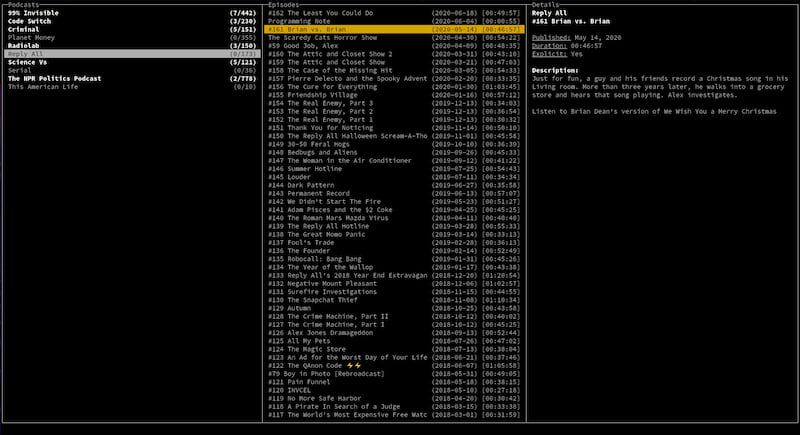This screenshot has height=435, width=800.
Task: Select #126 Alex Jones Dramageddon
Action: [394, 332]
